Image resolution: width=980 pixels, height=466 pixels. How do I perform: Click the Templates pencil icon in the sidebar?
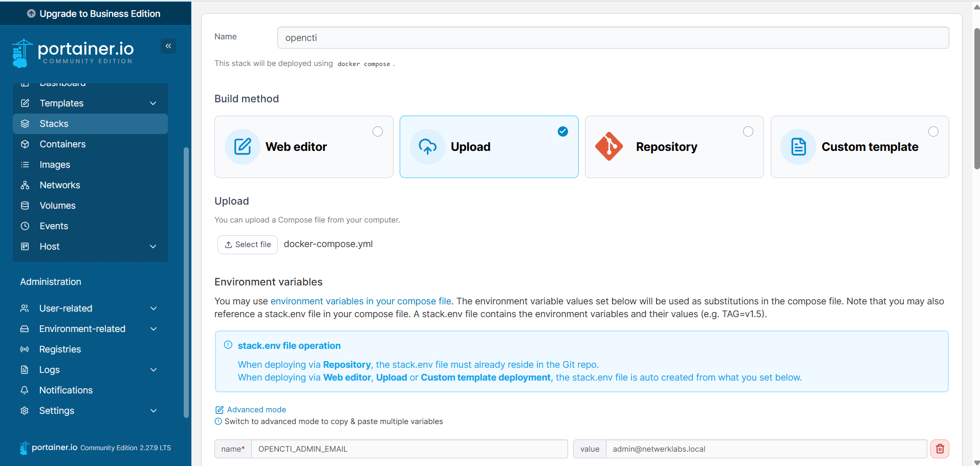pyautogui.click(x=25, y=103)
